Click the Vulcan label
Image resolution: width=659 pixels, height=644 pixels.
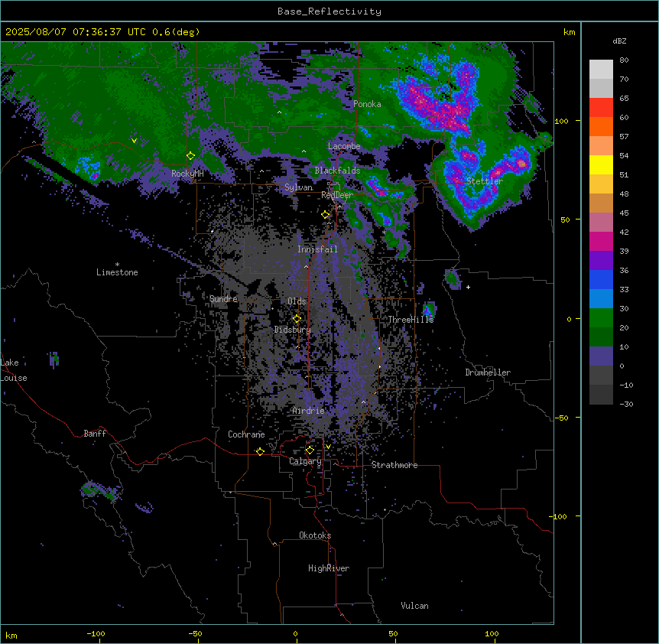click(414, 606)
